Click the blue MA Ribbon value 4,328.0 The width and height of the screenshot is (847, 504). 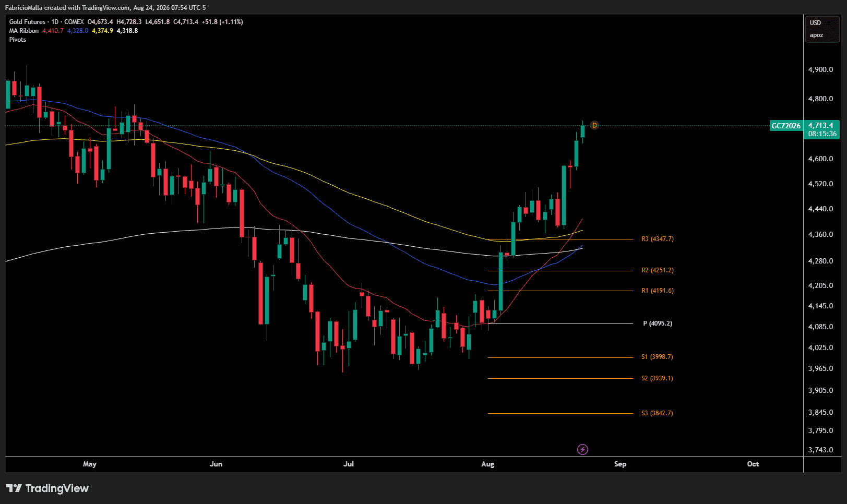(78, 31)
